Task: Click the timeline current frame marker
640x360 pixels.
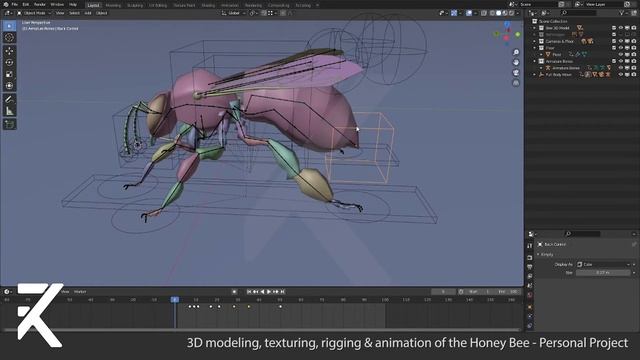Action: point(175,300)
